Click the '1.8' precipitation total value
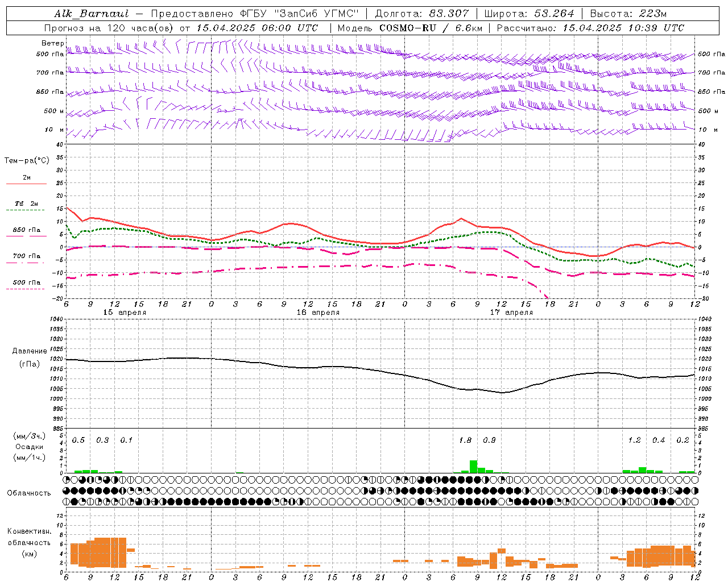This screenshot has width=728, height=582. tap(465, 440)
